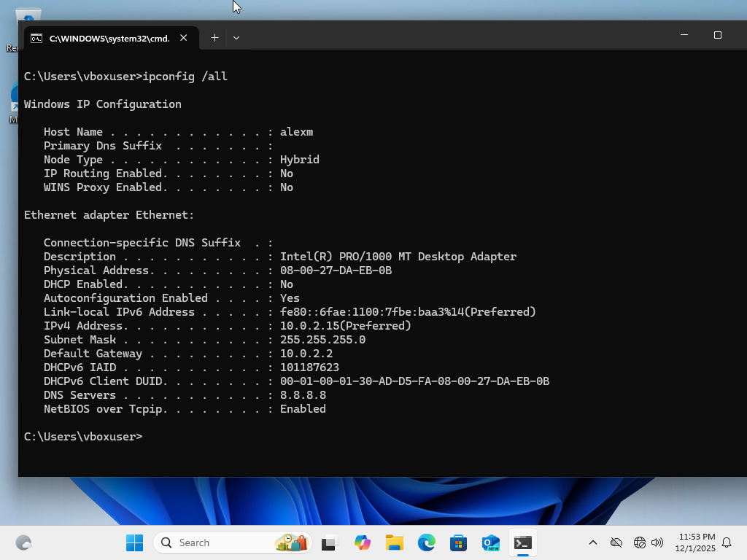Open network settings globe icon in tray
The image size is (747, 560).
click(640, 542)
